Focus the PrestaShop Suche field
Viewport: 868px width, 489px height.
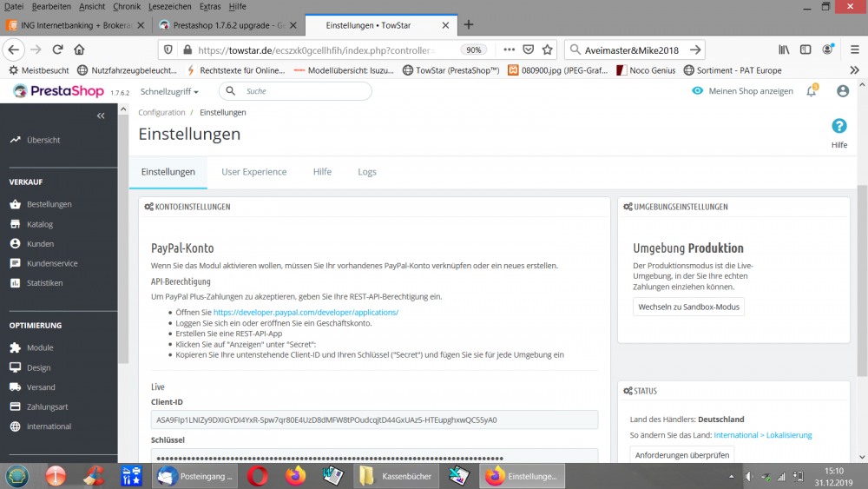click(x=296, y=91)
